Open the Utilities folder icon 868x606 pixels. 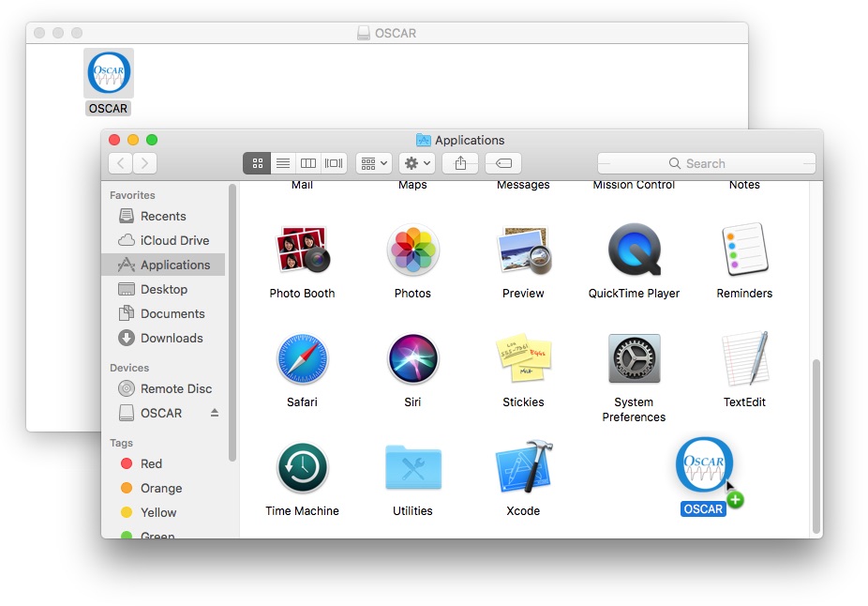pyautogui.click(x=413, y=467)
